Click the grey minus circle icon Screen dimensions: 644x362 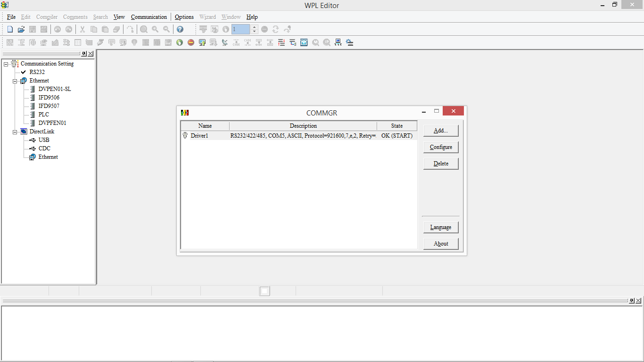click(264, 29)
